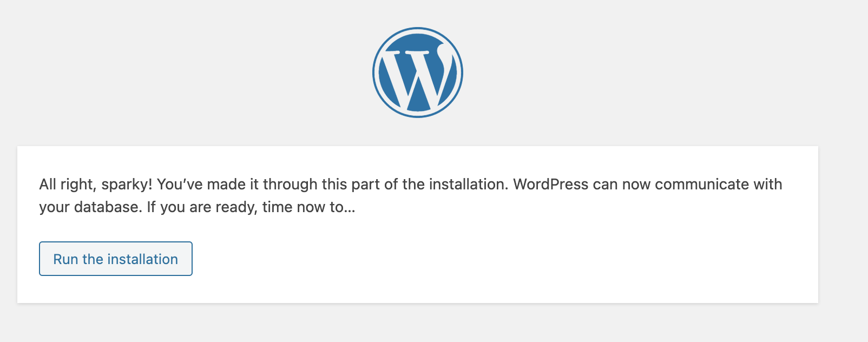Click the phrase "can now" in the message
Screen dimensions: 868x342
621,185
